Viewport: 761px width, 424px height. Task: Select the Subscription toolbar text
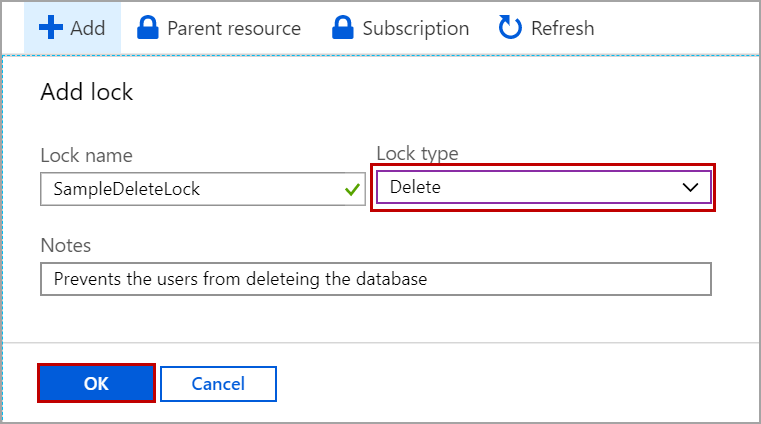coord(415,28)
